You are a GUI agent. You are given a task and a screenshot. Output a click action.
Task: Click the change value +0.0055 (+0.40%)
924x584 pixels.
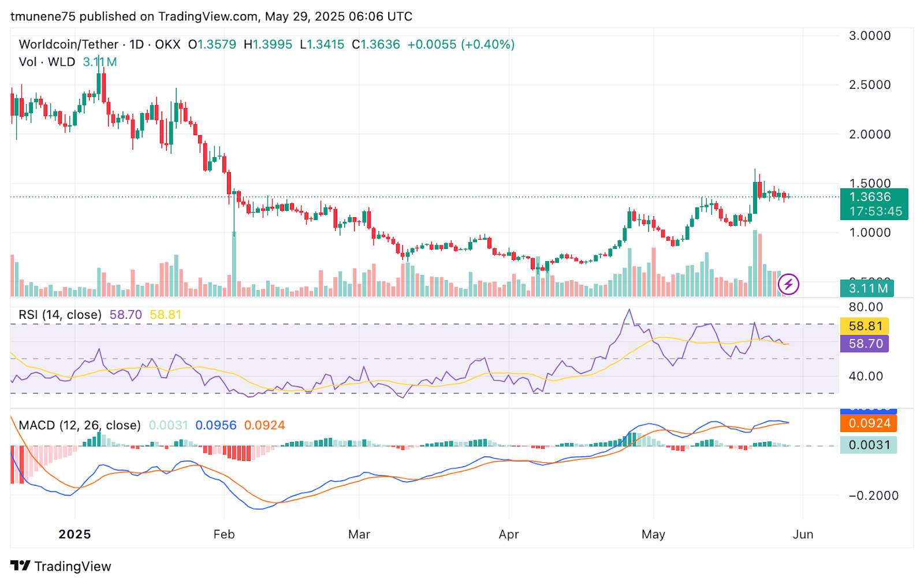pos(461,44)
